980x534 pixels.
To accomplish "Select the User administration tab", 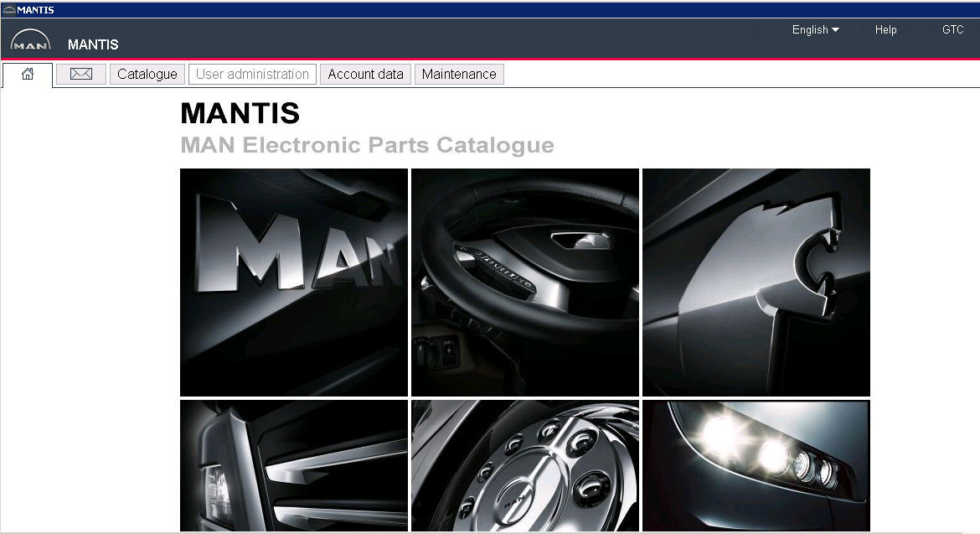I will pos(252,75).
